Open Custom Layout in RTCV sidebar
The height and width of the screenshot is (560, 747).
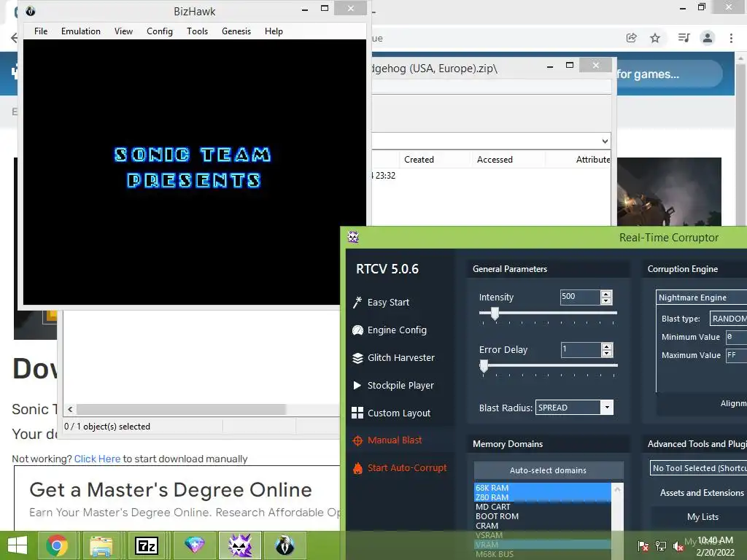click(392, 413)
